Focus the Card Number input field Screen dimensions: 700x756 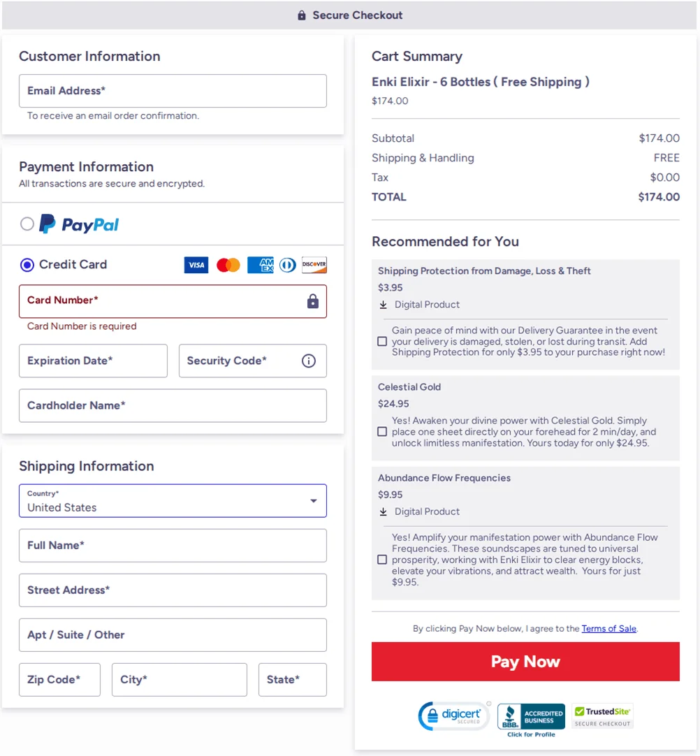point(173,301)
